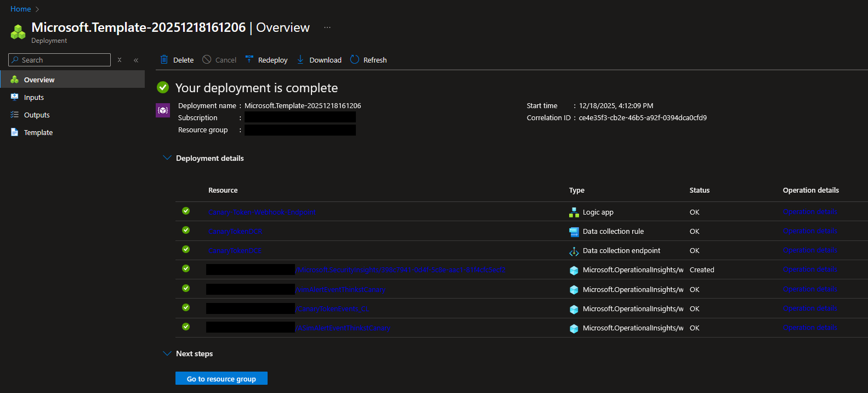
Task: Click the Go to resource group button
Action: pyautogui.click(x=222, y=379)
